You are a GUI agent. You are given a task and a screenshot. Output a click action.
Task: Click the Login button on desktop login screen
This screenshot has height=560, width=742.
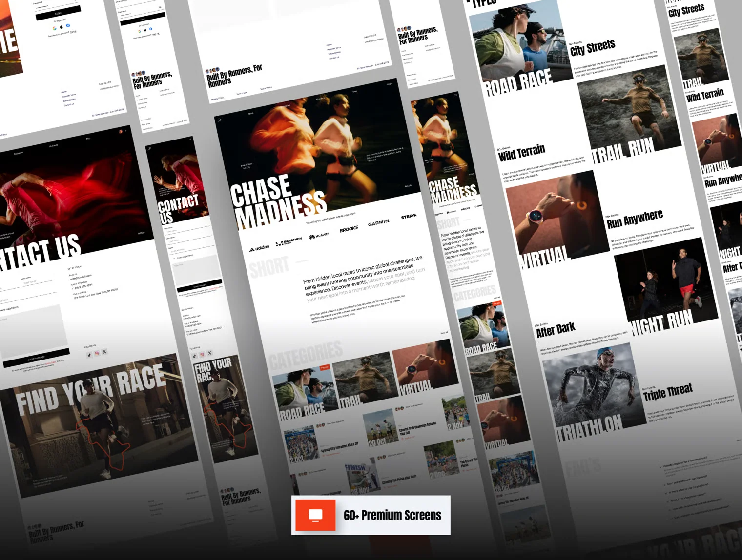(58, 13)
